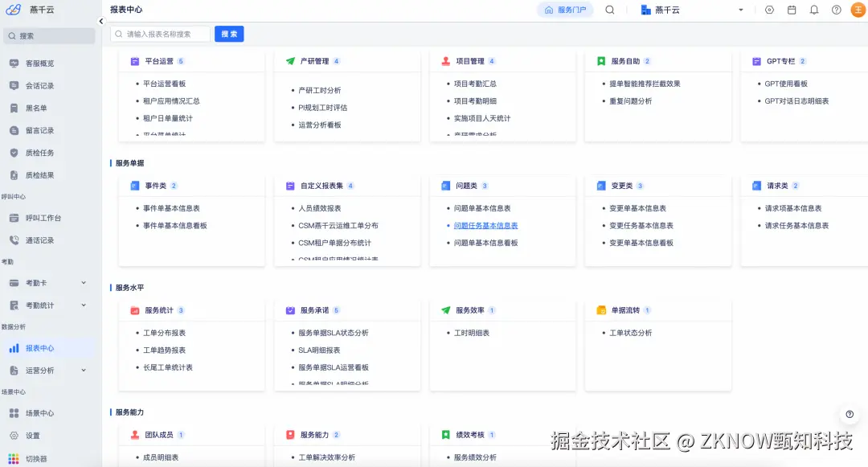Viewport: 868px width, 467px height.
Task: Open 长尾工单统计表 report
Action: pyautogui.click(x=168, y=367)
